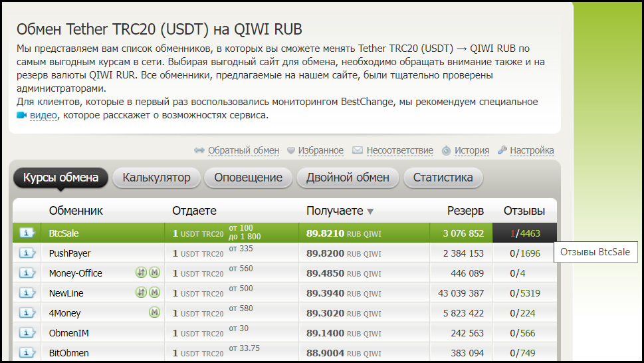Click the Обратный обмен link

[243, 151]
